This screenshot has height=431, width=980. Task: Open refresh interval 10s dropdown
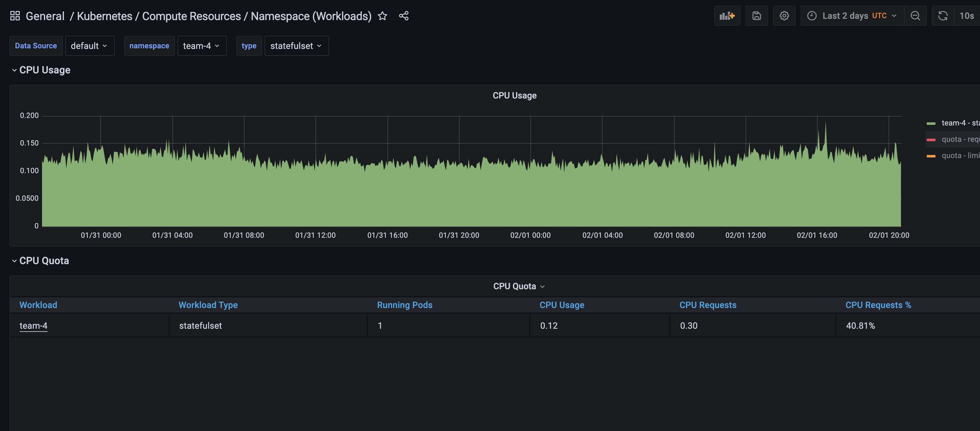(x=967, y=16)
